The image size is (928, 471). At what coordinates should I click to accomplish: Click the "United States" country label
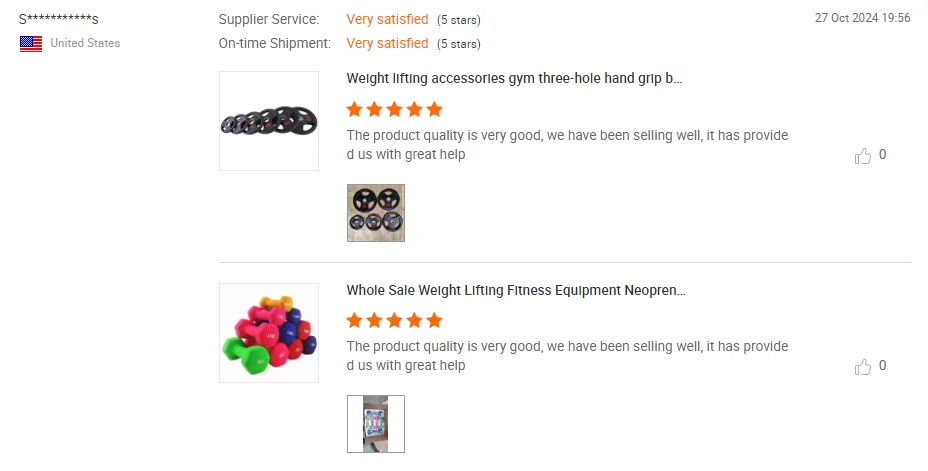coord(85,43)
